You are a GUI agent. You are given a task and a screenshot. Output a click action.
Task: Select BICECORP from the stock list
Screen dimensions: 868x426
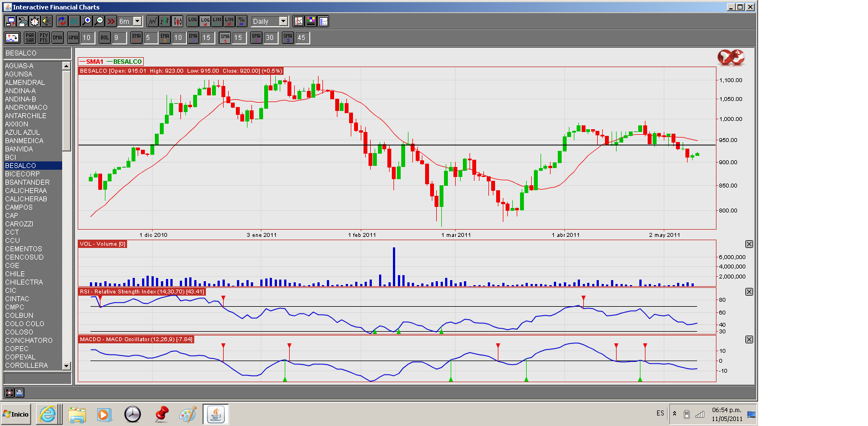tap(22, 174)
